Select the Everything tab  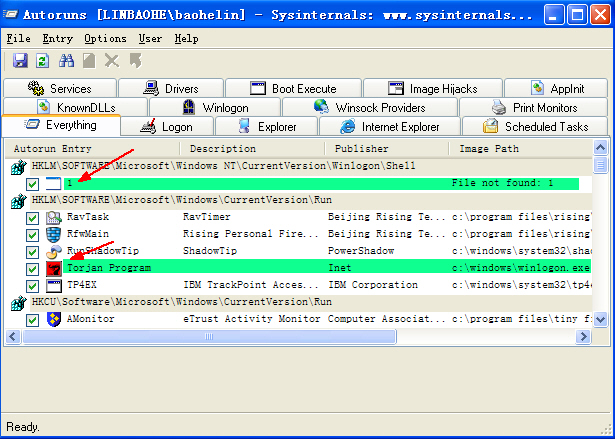point(61,126)
